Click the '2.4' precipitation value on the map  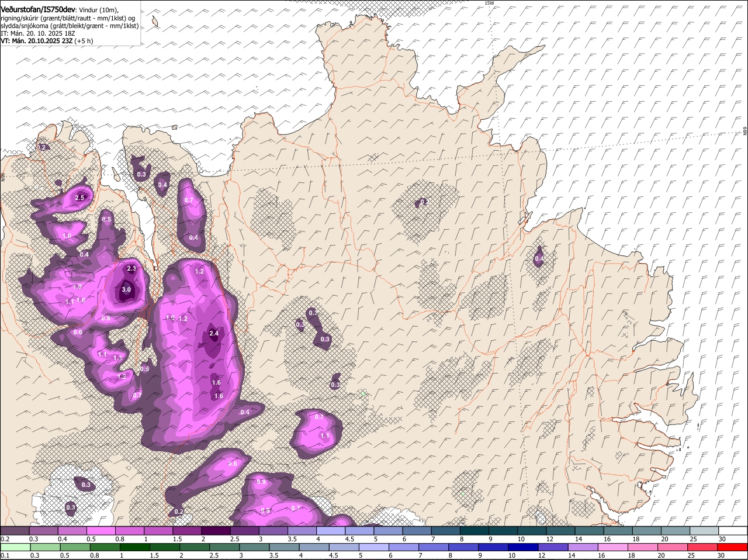click(x=214, y=334)
